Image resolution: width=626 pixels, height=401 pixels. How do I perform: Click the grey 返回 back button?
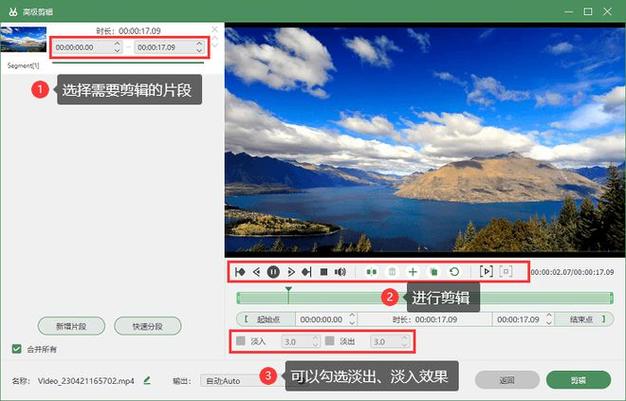tap(507, 380)
